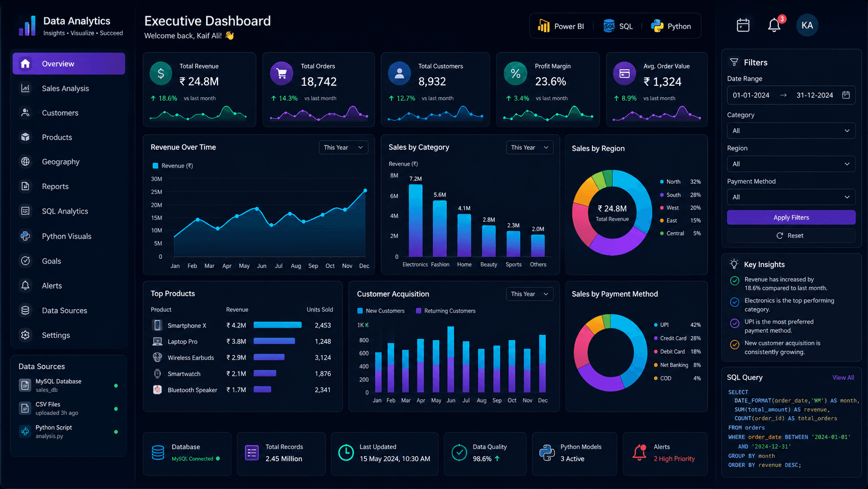Select the CSV Files data source
The width and height of the screenshot is (868, 489).
click(69, 408)
